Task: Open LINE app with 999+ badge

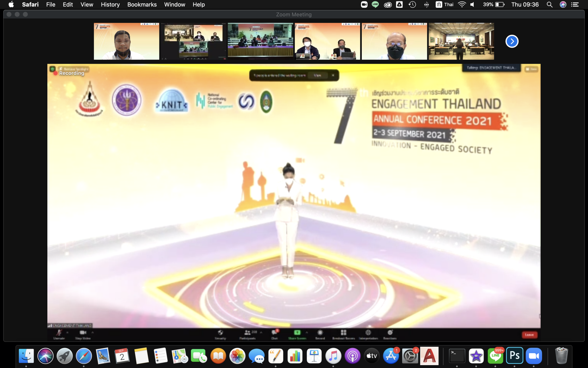Action: point(496,356)
